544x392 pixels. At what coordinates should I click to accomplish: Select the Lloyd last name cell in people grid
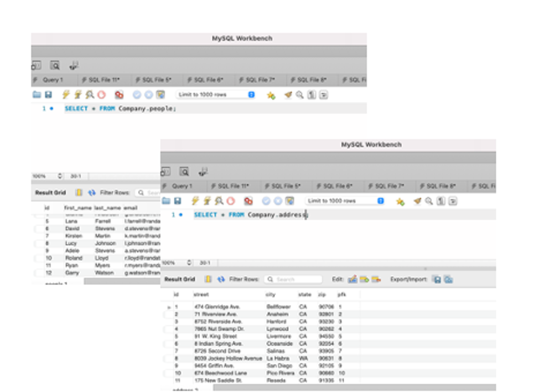(x=102, y=258)
